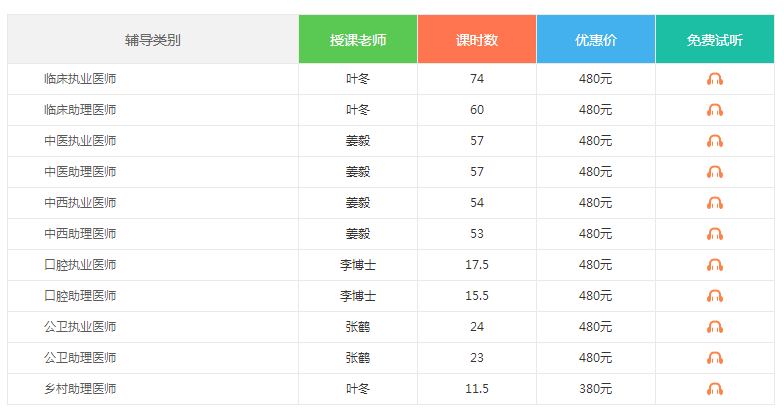Select the 优惠价 blue column header
The height and width of the screenshot is (415, 784).
tap(596, 40)
